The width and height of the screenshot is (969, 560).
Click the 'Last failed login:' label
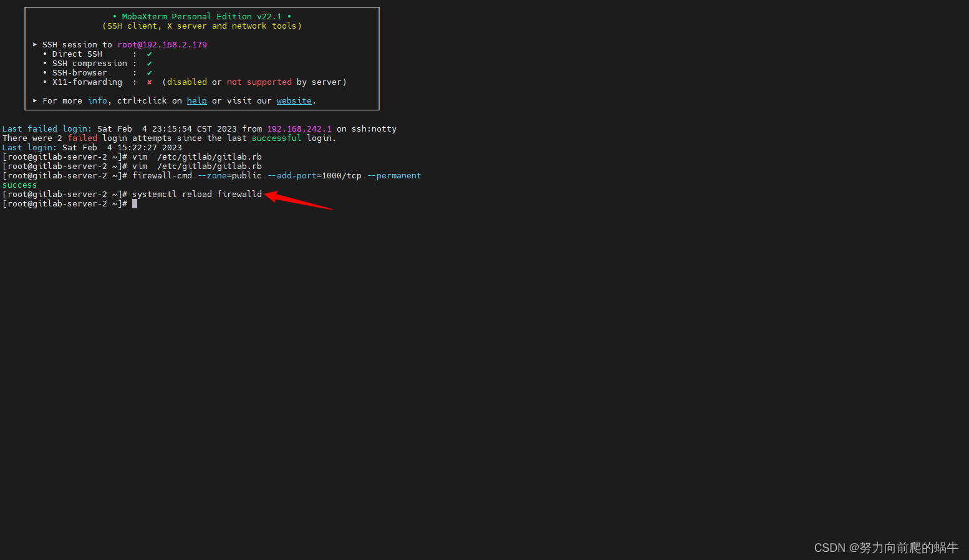[47, 129]
